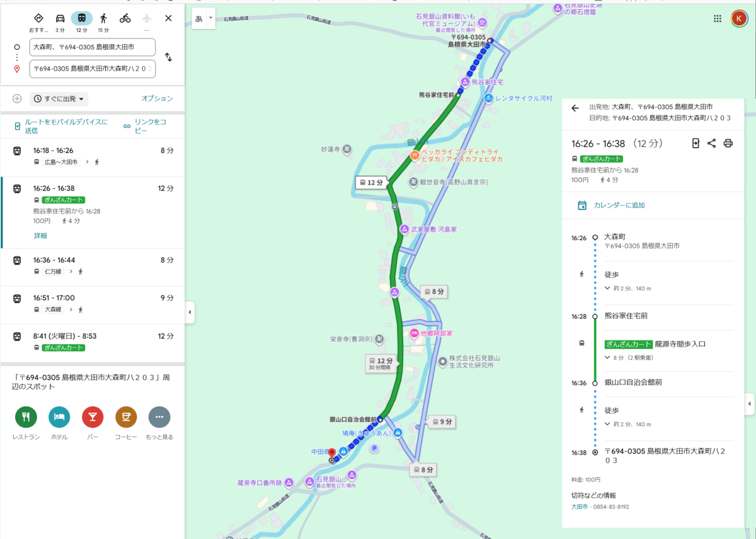The width and height of the screenshot is (756, 539).
Task: Go back from route details
Action: tap(575, 108)
